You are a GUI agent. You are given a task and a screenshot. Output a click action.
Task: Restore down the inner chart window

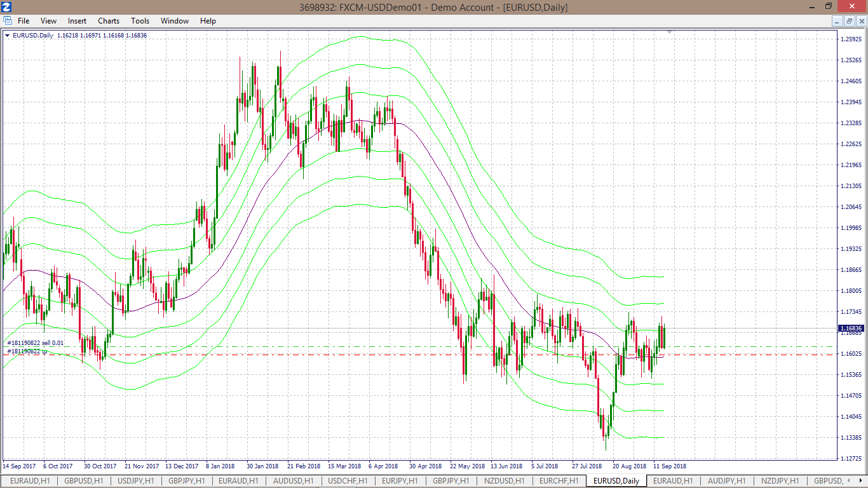849,21
